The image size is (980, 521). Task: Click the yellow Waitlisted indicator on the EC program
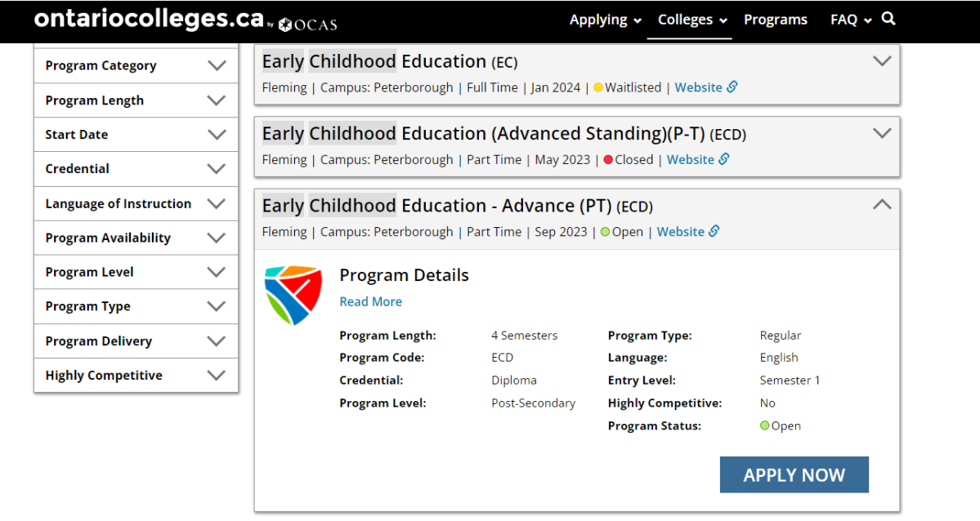tap(597, 87)
